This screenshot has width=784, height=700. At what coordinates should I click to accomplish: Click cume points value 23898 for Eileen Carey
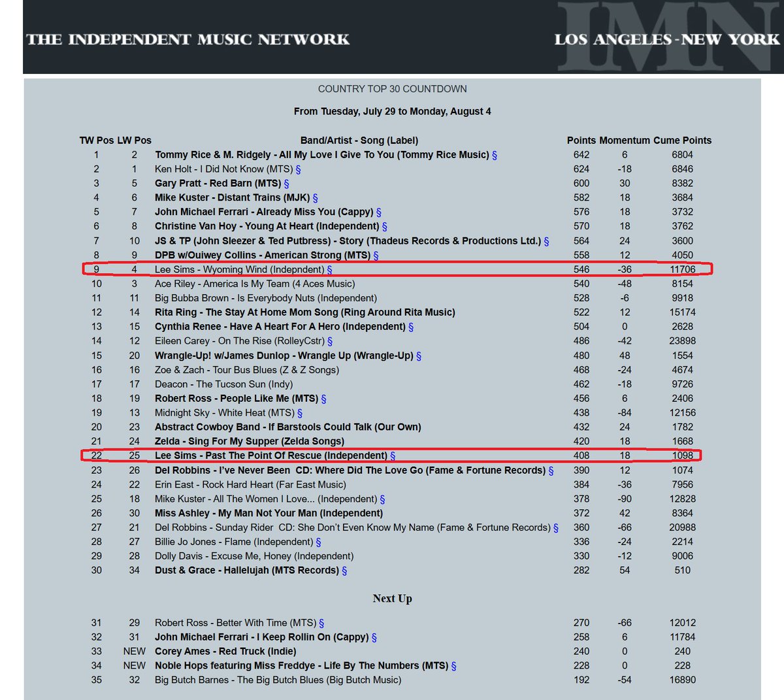[x=683, y=341]
